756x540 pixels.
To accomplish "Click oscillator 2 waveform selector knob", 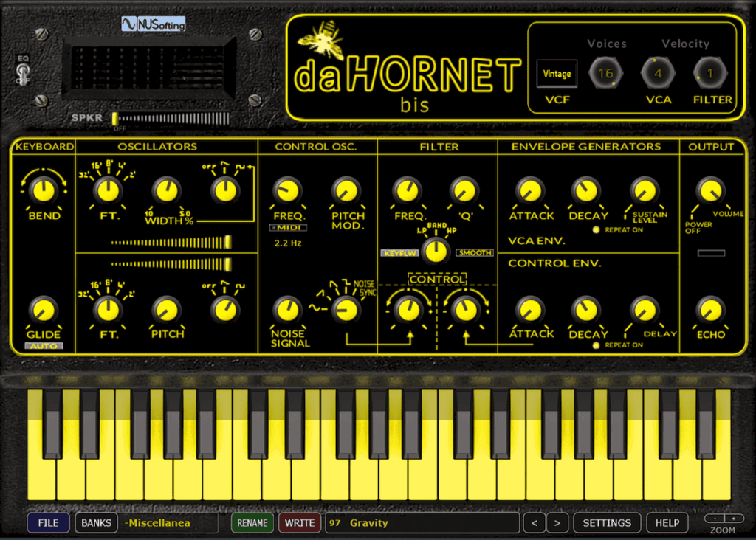I will pos(225,311).
